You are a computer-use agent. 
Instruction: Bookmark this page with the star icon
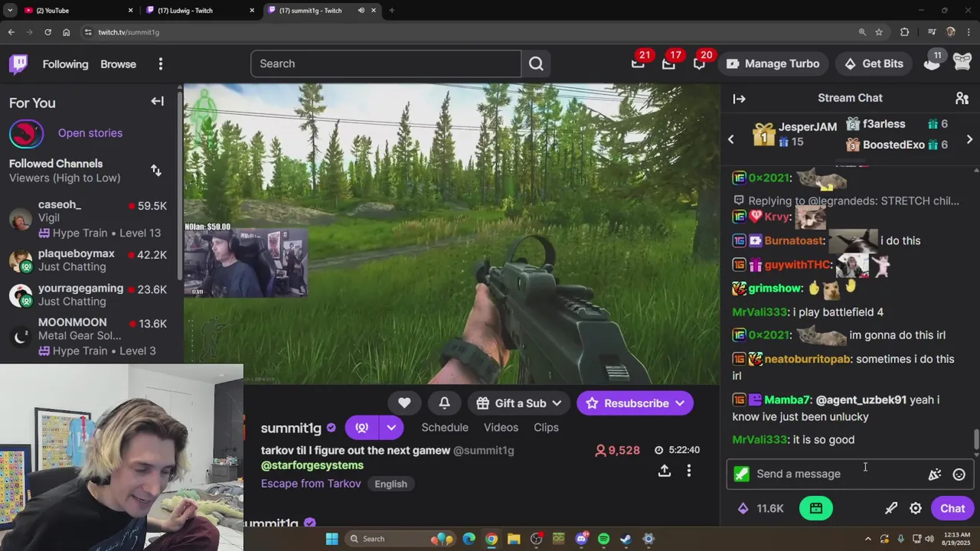pyautogui.click(x=879, y=32)
